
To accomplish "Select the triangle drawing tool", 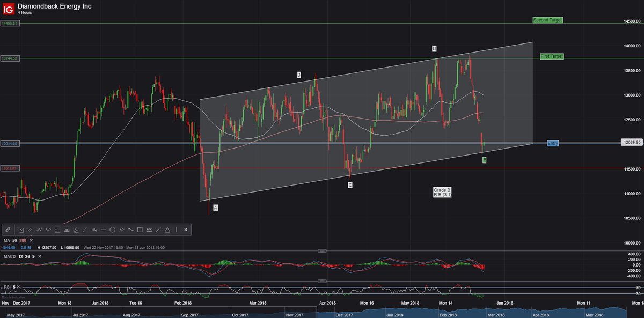I will click(167, 230).
